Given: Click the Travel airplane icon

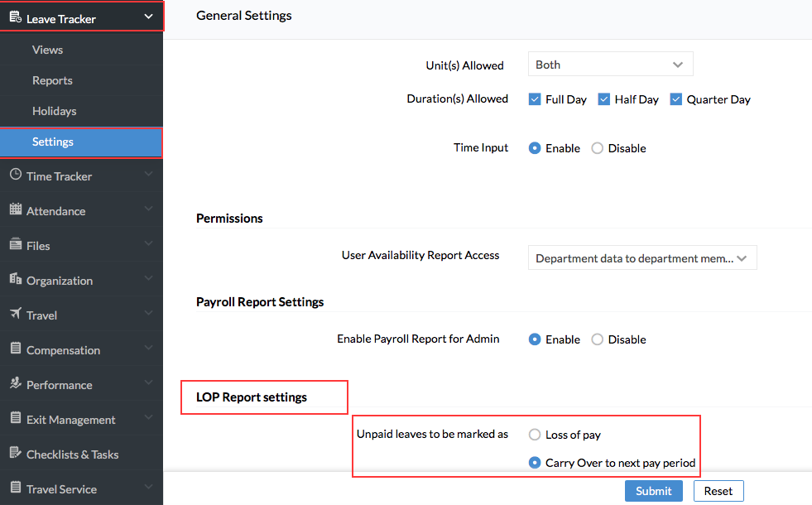Looking at the screenshot, I should click(x=16, y=314).
